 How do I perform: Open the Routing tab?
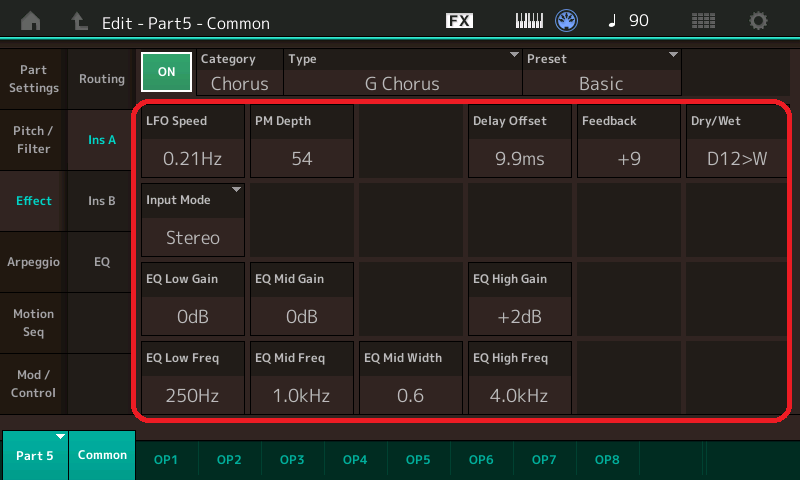click(x=102, y=79)
